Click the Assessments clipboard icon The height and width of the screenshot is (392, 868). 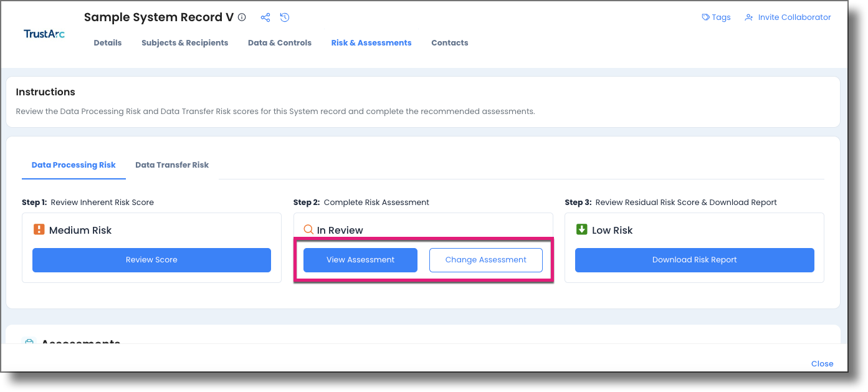[x=29, y=342]
